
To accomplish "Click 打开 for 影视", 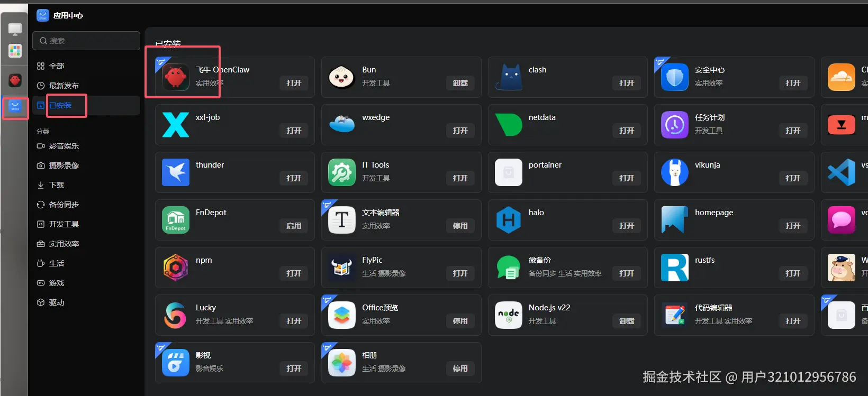I will [x=294, y=369].
